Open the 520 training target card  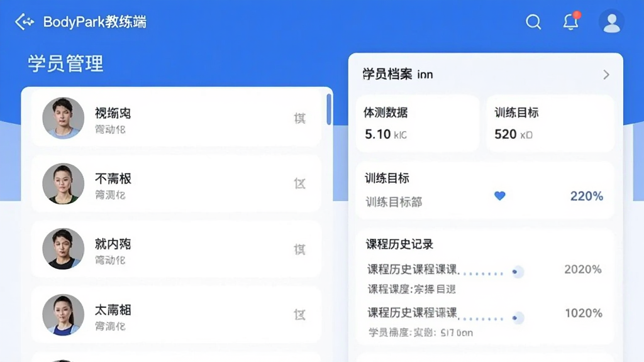(x=550, y=124)
